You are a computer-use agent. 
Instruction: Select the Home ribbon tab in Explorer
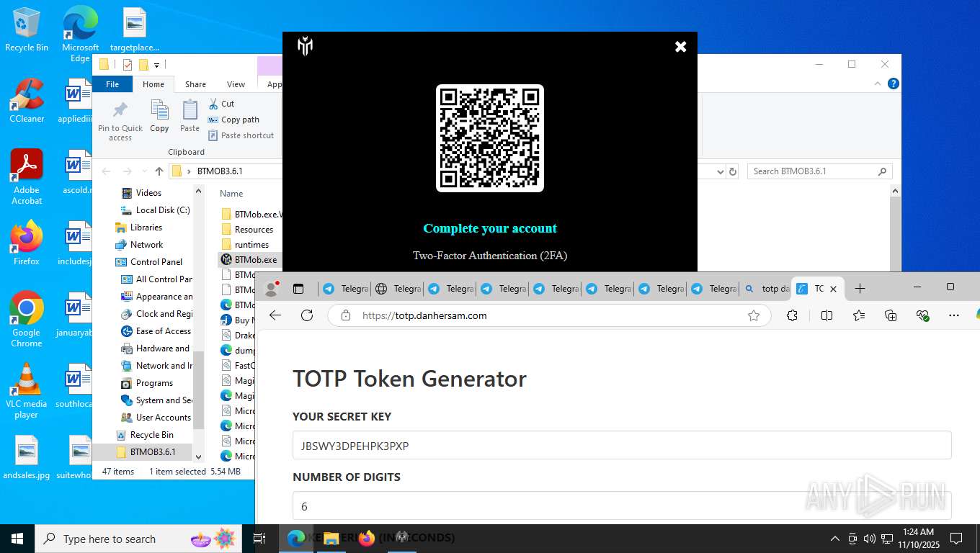coord(153,84)
